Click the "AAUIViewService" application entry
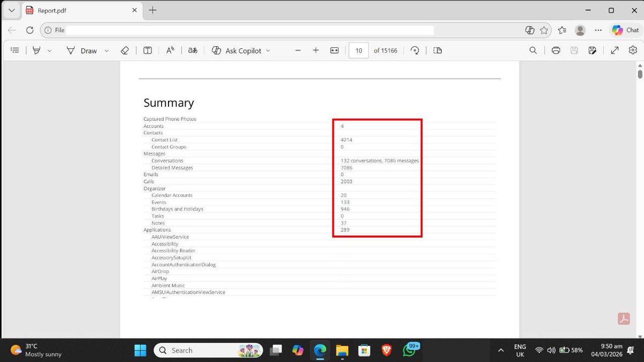Screen dimensions: 644x362 [170, 237]
